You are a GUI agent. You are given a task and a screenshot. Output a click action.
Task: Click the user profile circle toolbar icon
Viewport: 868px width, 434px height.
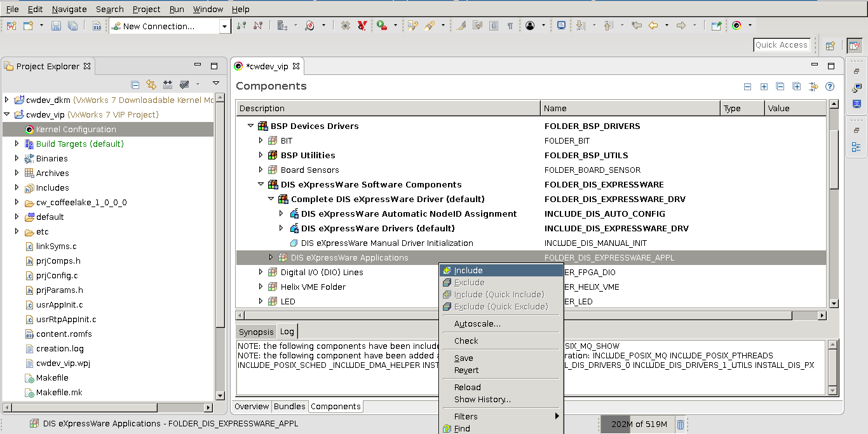pos(530,26)
